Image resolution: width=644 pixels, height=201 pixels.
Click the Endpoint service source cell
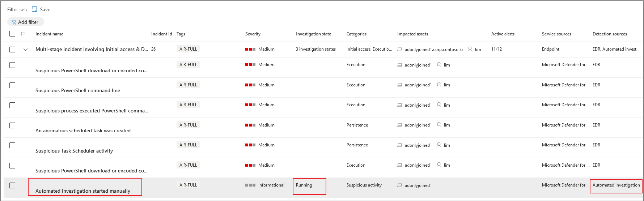pos(551,49)
